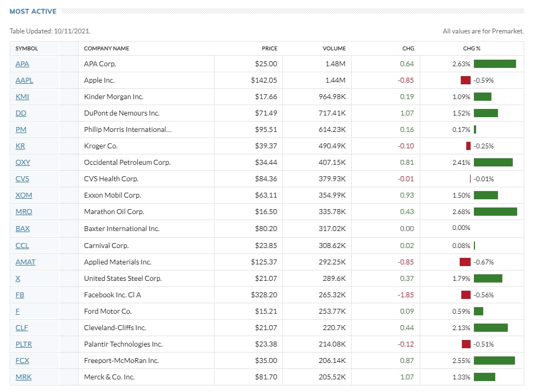Image resolution: width=533 pixels, height=392 pixels.
Task: Click the $142.05 price for Apple
Action: click(x=264, y=80)
